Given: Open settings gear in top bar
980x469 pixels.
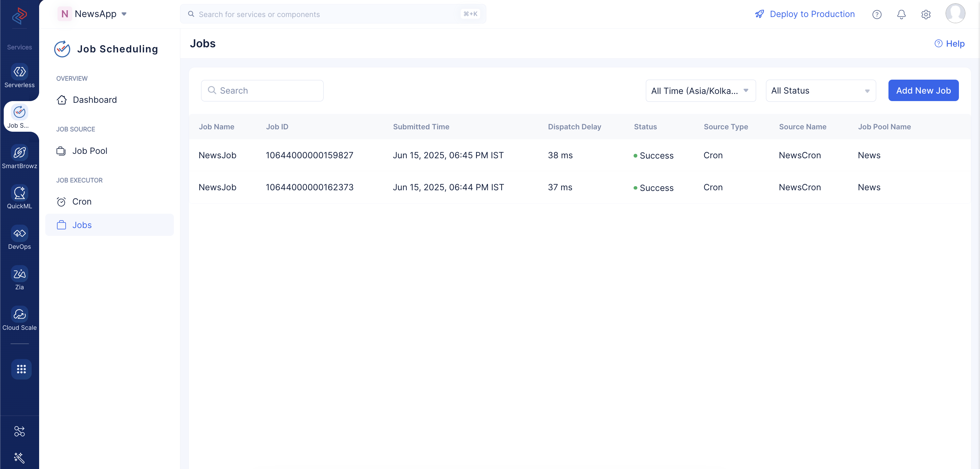Looking at the screenshot, I should 926,14.
